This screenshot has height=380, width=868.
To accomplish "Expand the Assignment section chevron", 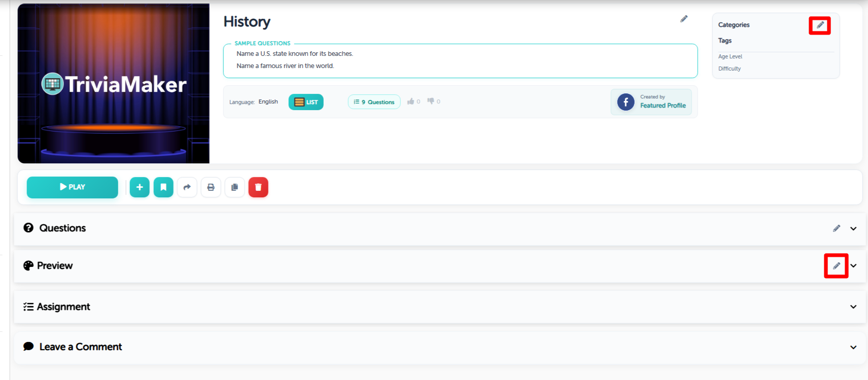I will point(853,307).
